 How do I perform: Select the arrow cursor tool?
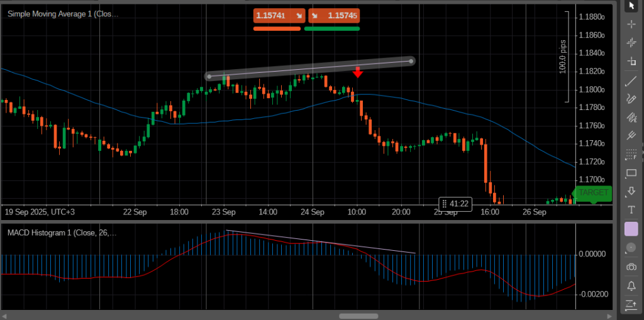631,6
